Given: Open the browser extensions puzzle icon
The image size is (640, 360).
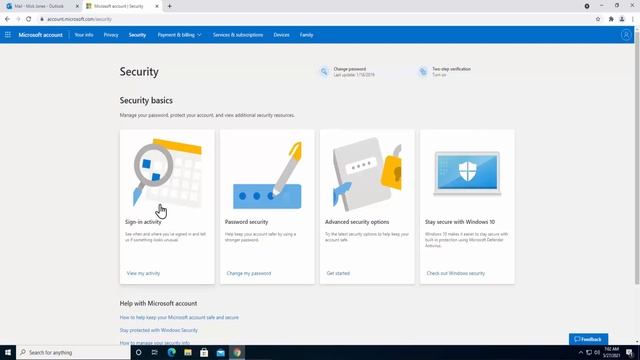Looking at the screenshot, I should click(611, 19).
